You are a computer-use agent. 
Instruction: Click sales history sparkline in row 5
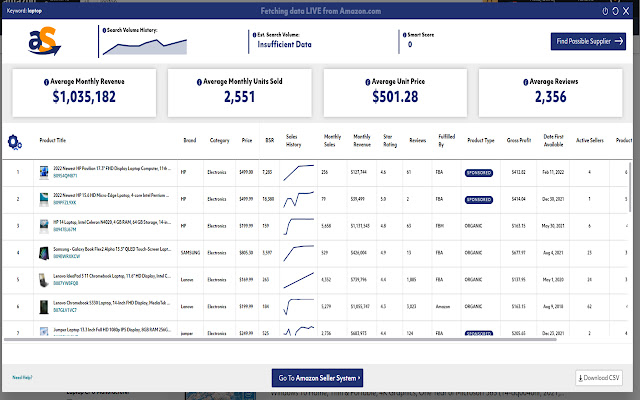click(x=299, y=280)
